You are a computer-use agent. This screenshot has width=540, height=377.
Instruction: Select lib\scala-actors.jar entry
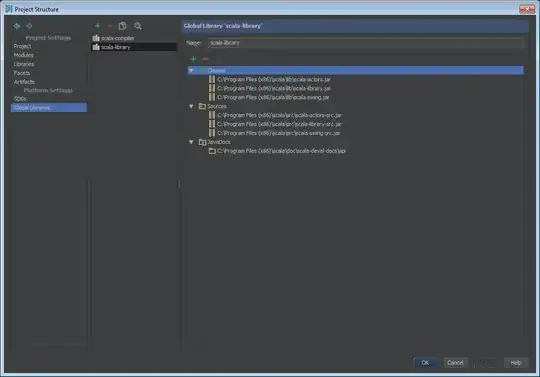pyautogui.click(x=274, y=79)
